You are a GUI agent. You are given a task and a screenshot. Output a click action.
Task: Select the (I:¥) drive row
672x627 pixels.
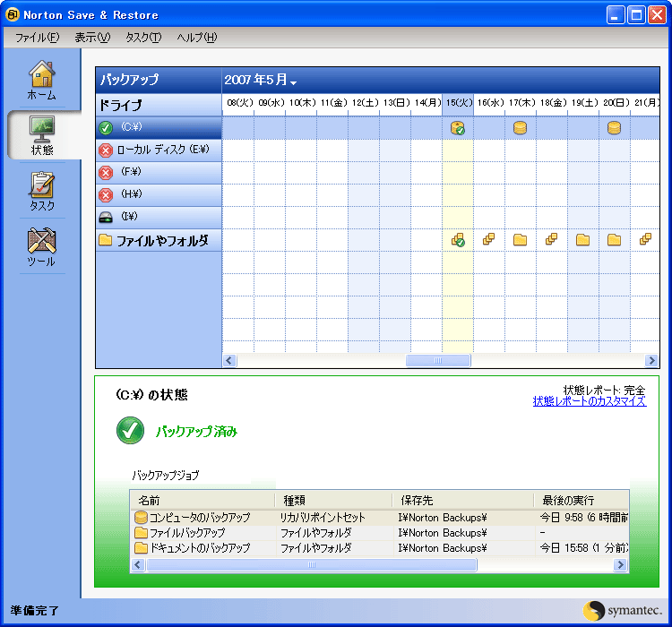click(159, 217)
